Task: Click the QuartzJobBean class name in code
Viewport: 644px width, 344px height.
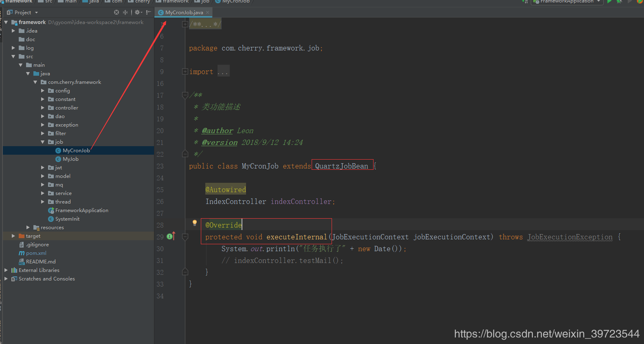Action: click(x=341, y=166)
